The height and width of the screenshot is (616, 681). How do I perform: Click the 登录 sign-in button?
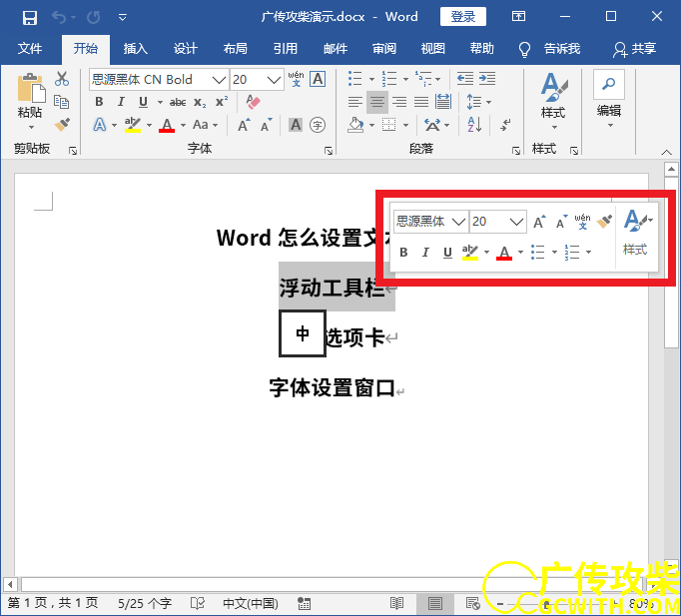coord(463,17)
